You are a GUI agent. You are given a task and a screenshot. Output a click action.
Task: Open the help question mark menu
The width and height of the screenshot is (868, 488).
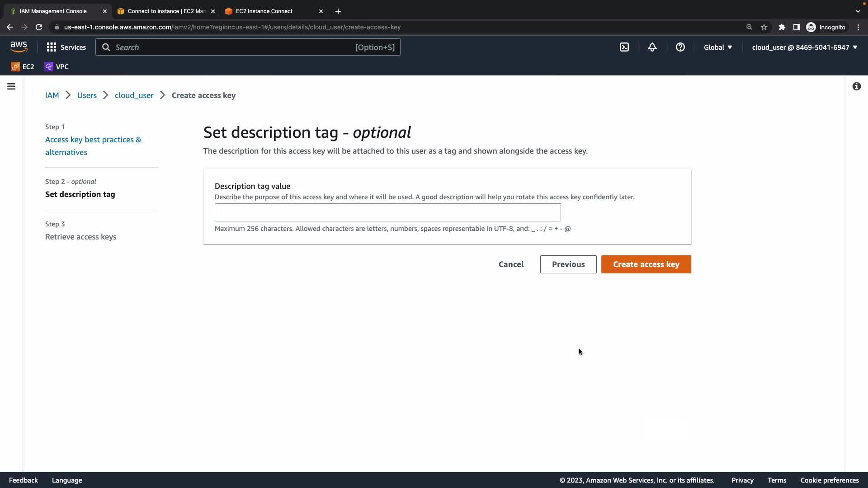tap(680, 47)
